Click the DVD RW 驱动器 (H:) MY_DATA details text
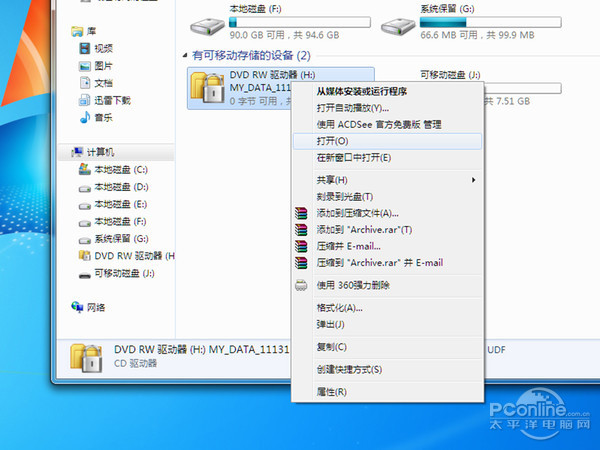600x450 pixels. pos(202,349)
